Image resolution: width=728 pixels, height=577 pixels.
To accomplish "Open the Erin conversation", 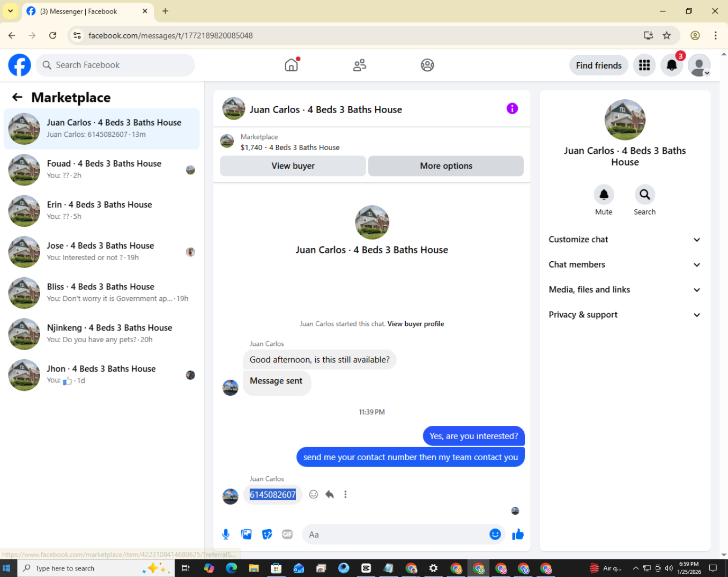I will (x=102, y=211).
